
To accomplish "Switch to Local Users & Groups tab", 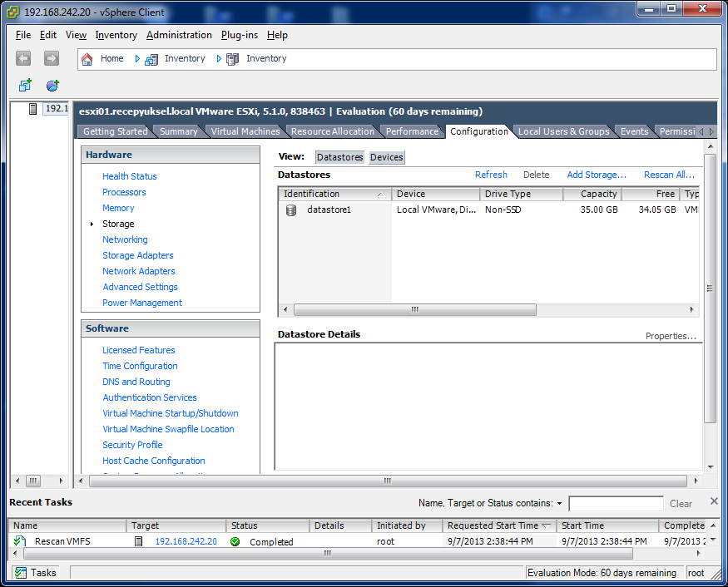I will 563,131.
